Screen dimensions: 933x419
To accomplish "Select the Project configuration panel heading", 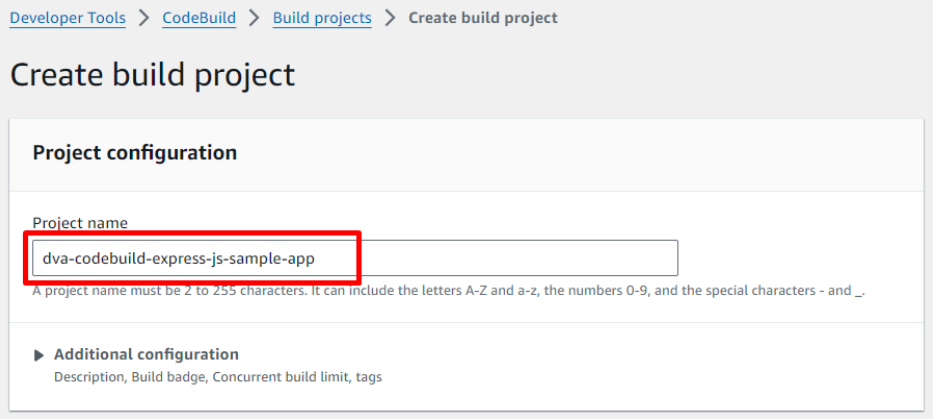I will click(x=135, y=152).
